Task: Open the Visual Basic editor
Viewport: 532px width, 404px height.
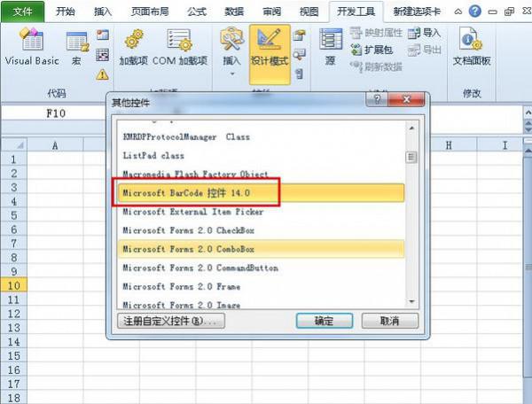Action: [31, 49]
